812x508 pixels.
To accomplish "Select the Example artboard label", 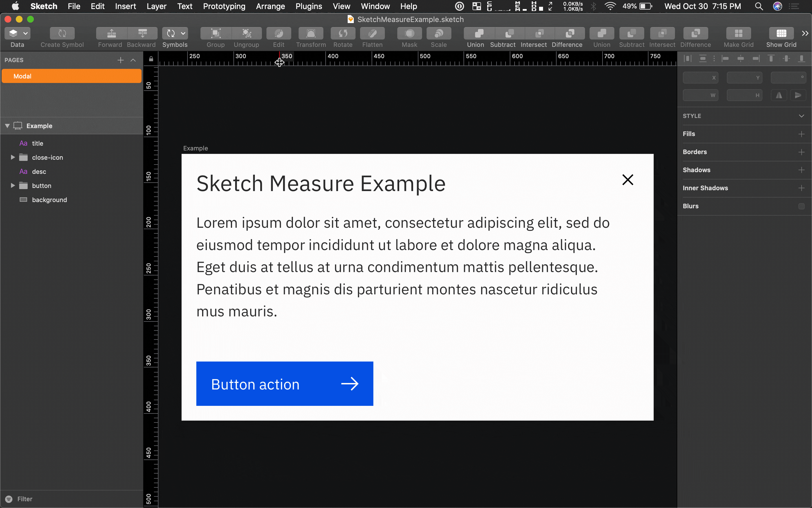I will [196, 148].
